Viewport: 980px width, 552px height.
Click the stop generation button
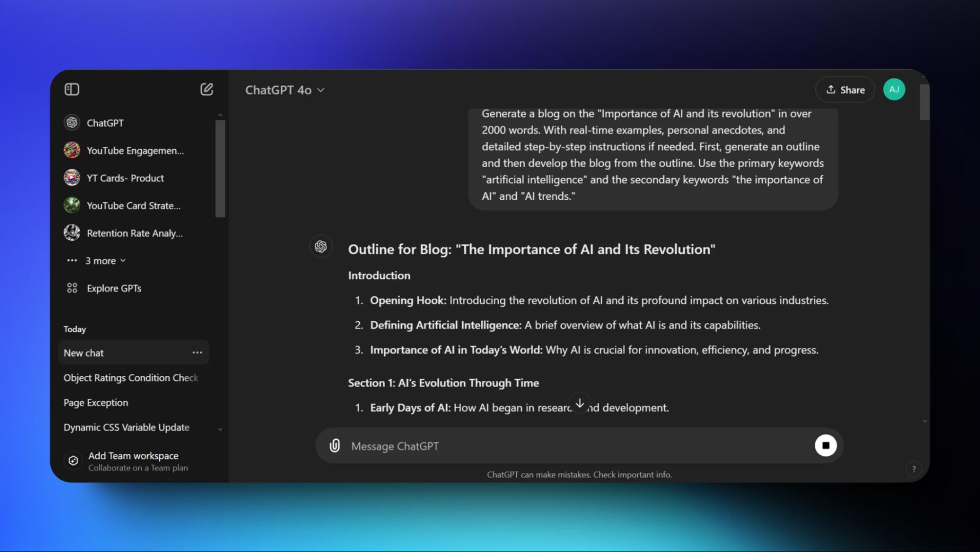pyautogui.click(x=826, y=446)
